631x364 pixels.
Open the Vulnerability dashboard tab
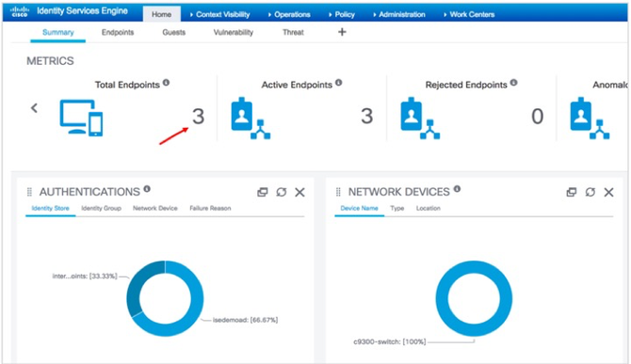(234, 32)
